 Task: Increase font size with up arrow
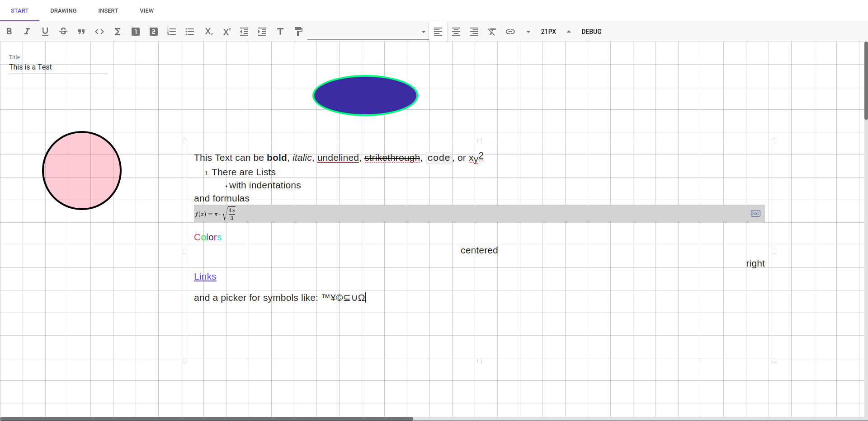pyautogui.click(x=569, y=32)
